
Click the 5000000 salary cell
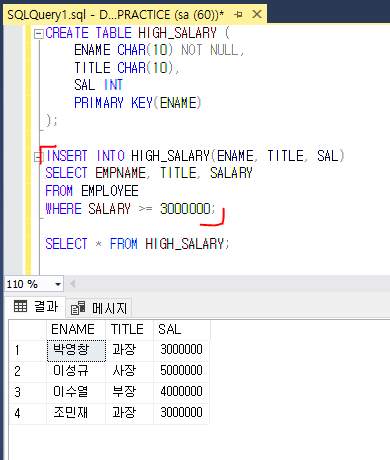tap(181, 371)
